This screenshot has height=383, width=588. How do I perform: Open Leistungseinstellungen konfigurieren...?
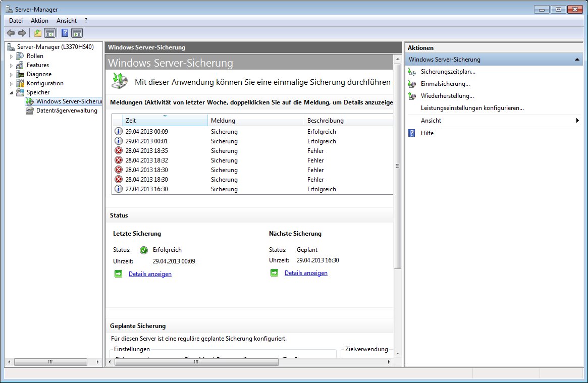click(472, 108)
